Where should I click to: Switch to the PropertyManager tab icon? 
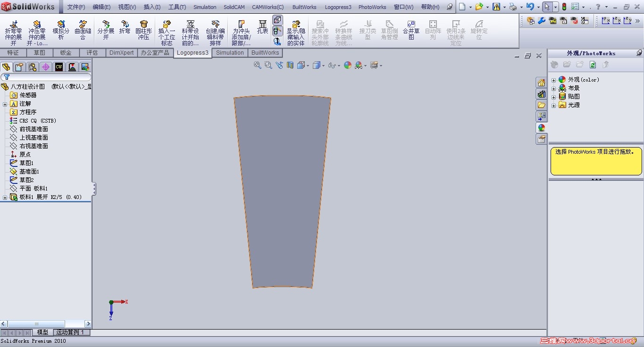tap(19, 67)
